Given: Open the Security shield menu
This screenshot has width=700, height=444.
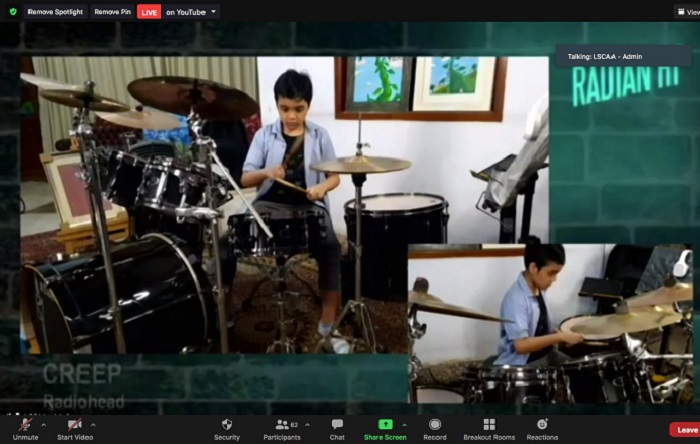Looking at the screenshot, I should tap(227, 428).
